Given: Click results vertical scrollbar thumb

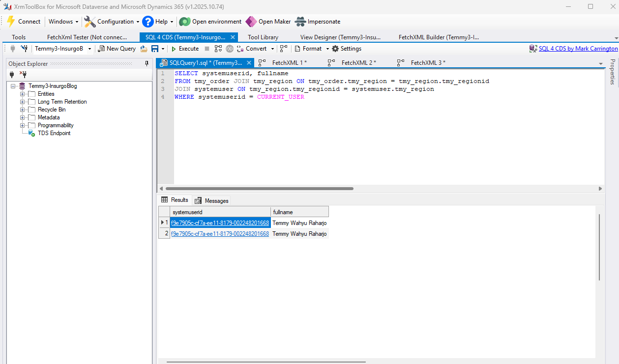Looking at the screenshot, I should 599,247.
